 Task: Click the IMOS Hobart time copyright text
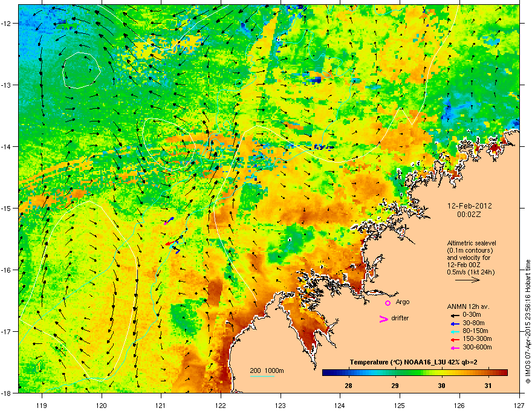[528, 322]
